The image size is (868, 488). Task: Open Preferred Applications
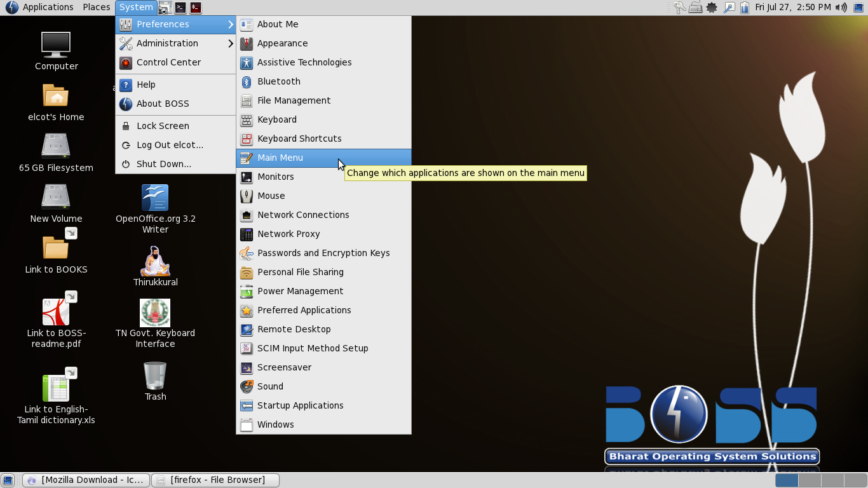[x=323, y=310]
